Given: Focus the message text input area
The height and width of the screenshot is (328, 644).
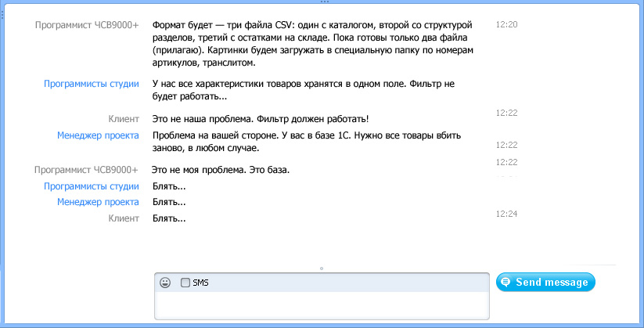Looking at the screenshot, I should pyautogui.click(x=321, y=305).
